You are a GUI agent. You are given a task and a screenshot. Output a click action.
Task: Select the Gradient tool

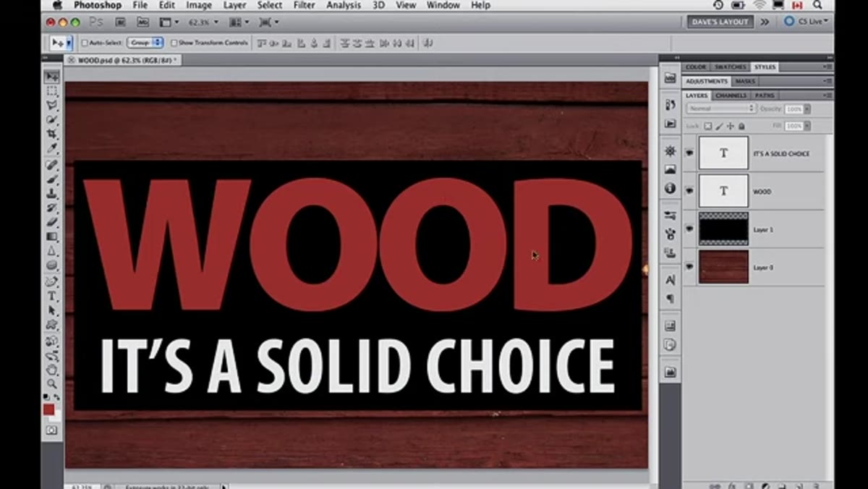52,237
